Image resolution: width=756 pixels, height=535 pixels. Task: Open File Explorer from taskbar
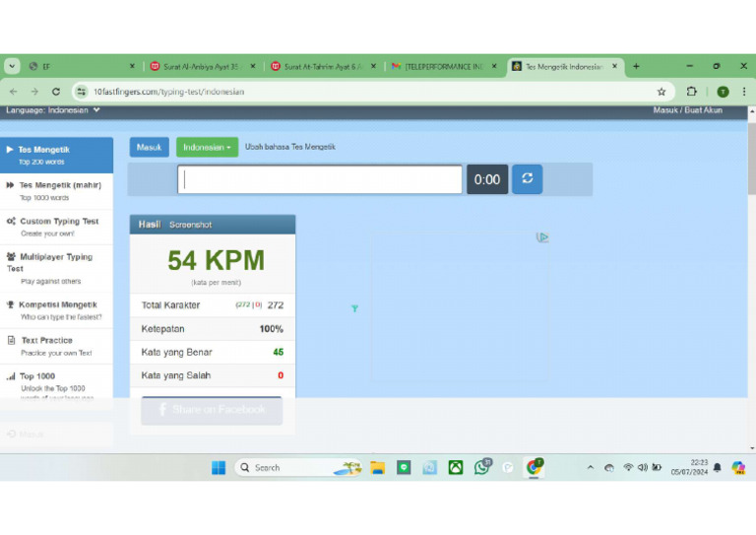click(378, 467)
